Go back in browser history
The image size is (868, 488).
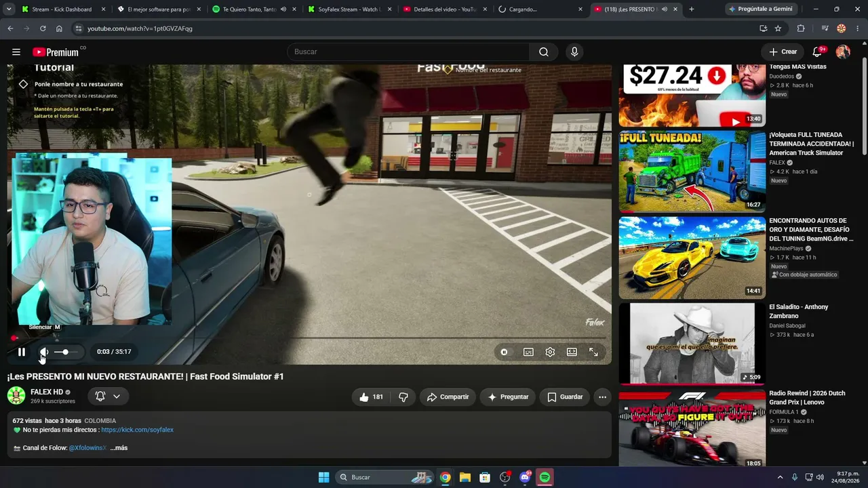10,28
